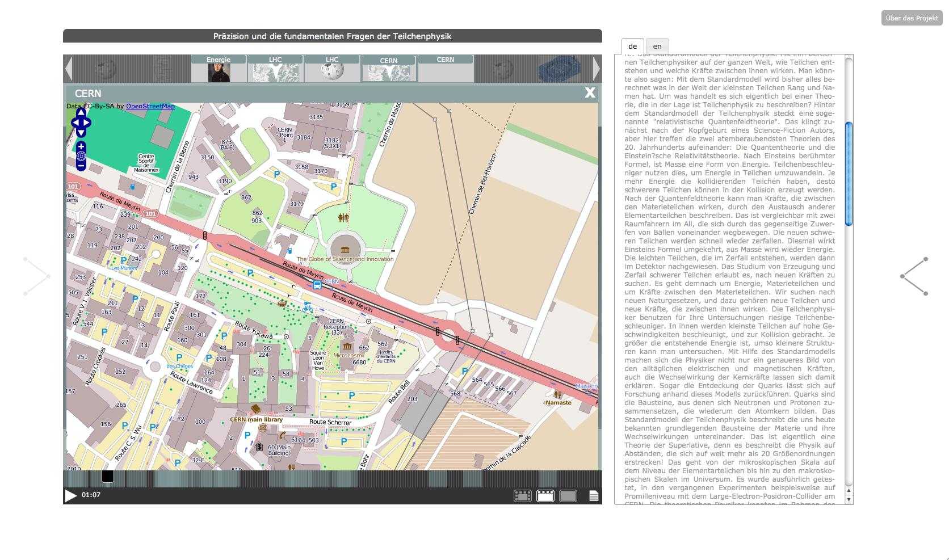Pan the map down with arrow
949x560 pixels.
click(x=81, y=133)
